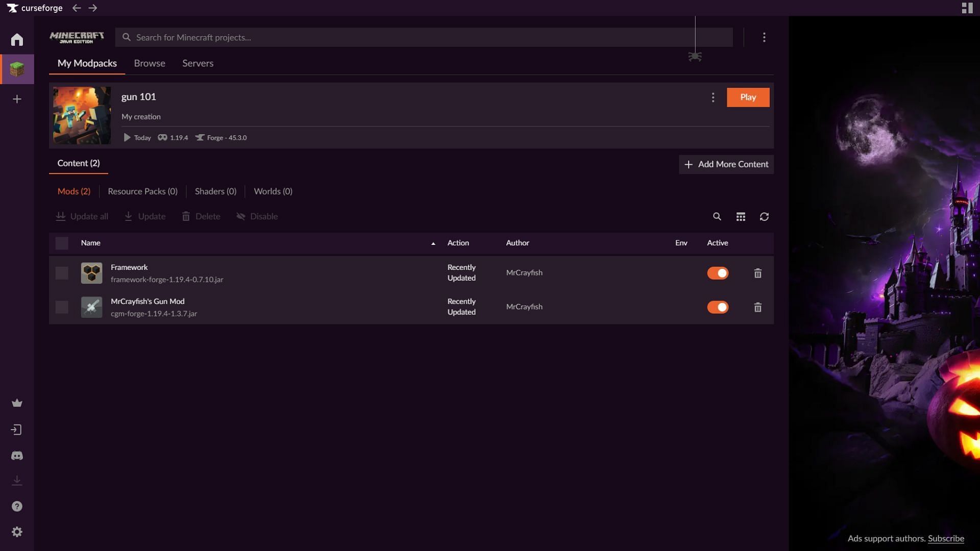Toggle MrCrayfish's Gun Mod active switch
Viewport: 980px width, 551px height.
pos(717,307)
